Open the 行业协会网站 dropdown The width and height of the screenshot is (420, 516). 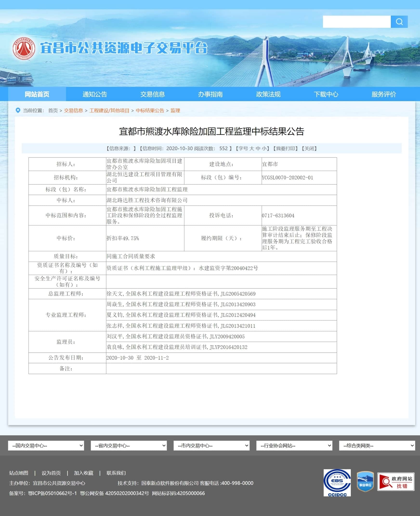point(294,446)
